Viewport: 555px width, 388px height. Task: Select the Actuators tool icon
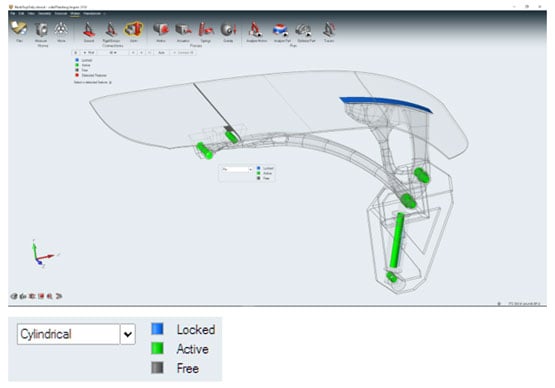coord(183,30)
